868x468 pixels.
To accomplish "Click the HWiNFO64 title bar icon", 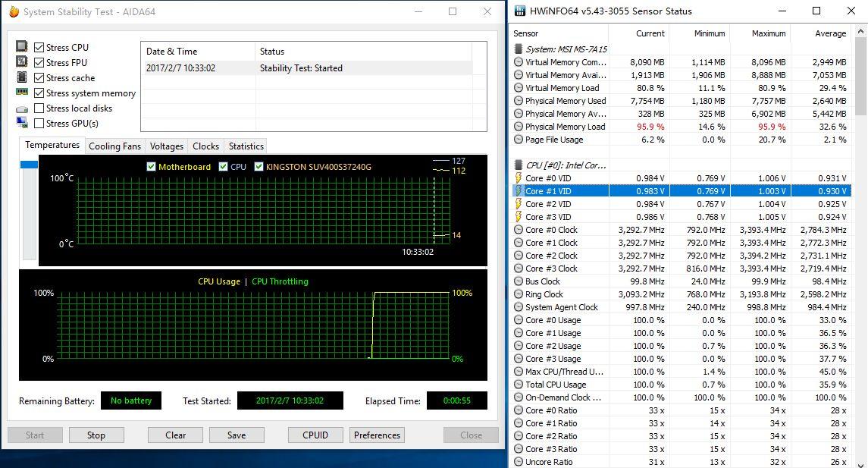I will click(x=519, y=11).
